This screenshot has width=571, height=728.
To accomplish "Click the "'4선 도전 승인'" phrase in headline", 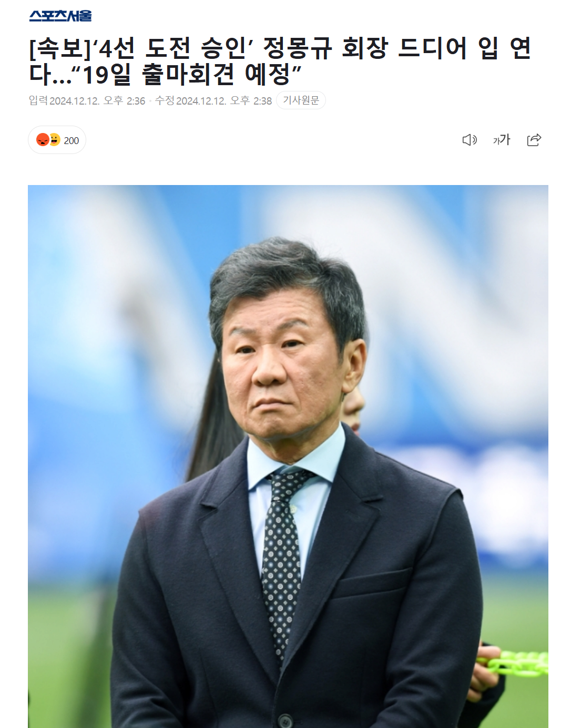I will [174, 48].
